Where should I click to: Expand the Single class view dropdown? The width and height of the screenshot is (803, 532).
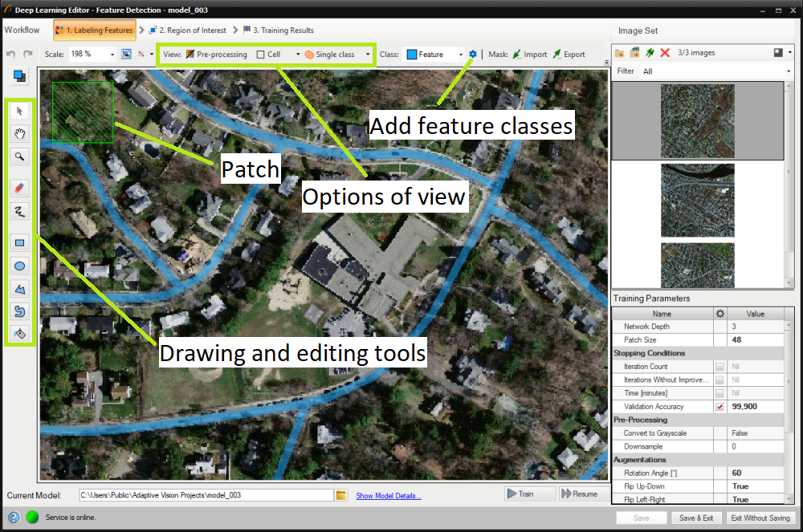tap(368, 55)
